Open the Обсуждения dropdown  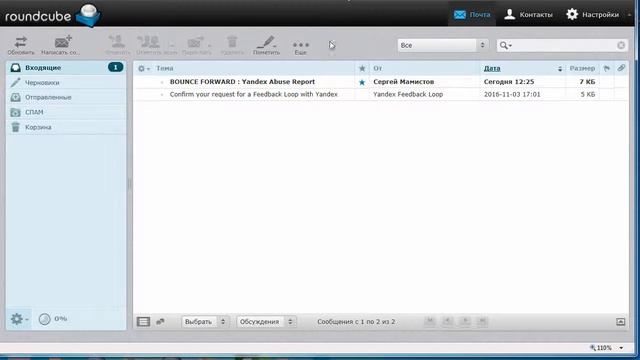[267, 322]
